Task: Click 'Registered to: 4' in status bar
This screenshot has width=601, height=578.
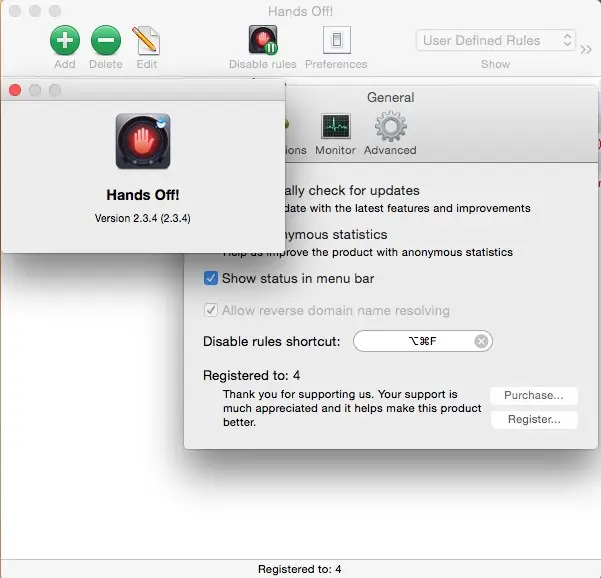Action: coord(299,569)
